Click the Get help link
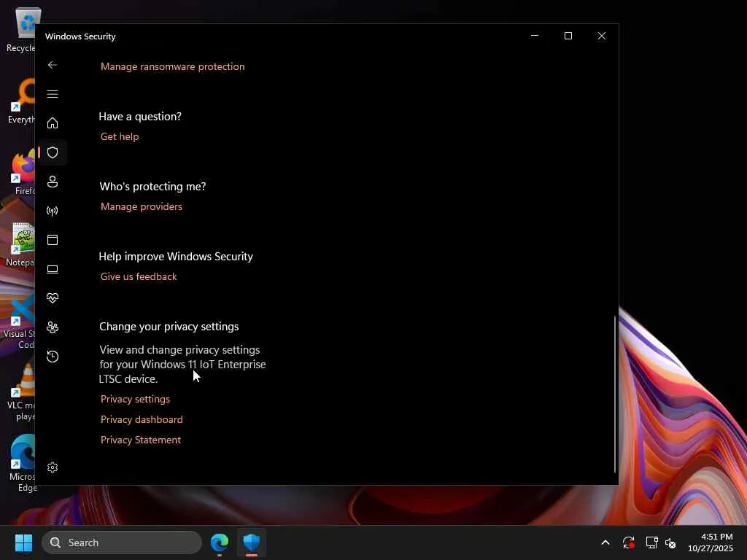 click(x=120, y=136)
